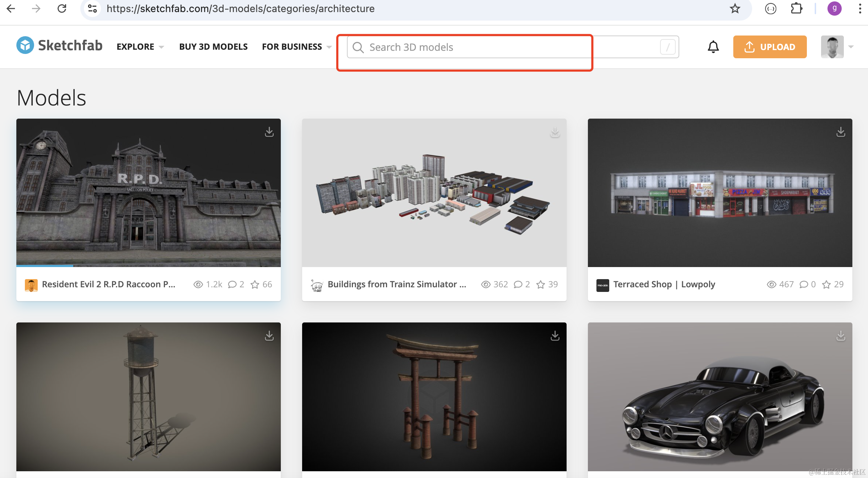868x478 pixels.
Task: Open the black Mercedes car thumbnail
Action: tap(720, 397)
